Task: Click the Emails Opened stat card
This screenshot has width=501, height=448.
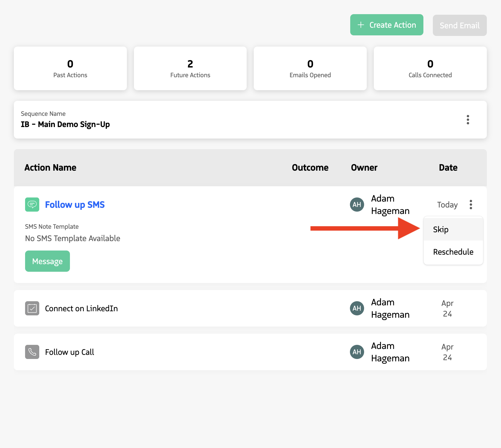Action: [310, 68]
